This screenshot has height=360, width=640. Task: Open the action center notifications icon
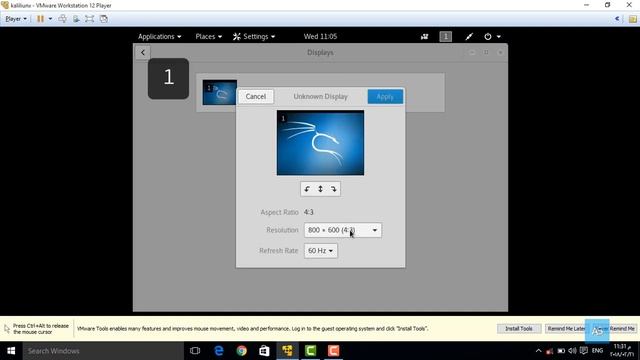click(584, 351)
